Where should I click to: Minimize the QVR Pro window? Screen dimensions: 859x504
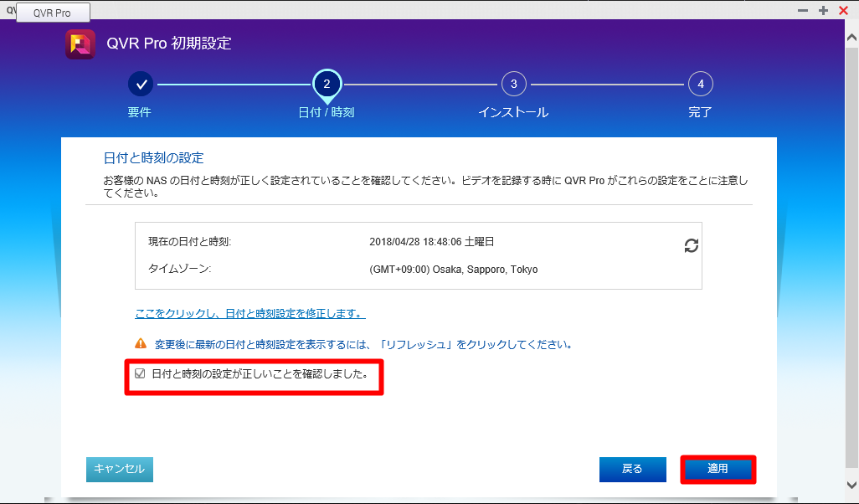803,10
